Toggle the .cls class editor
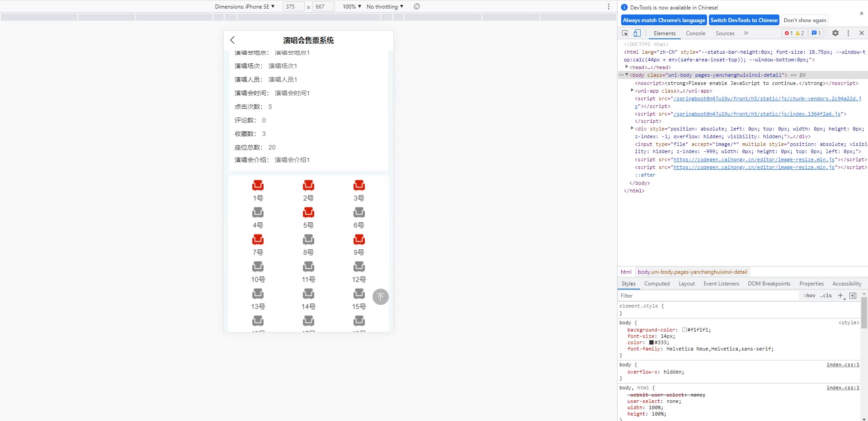The height and width of the screenshot is (421, 868). click(x=826, y=296)
